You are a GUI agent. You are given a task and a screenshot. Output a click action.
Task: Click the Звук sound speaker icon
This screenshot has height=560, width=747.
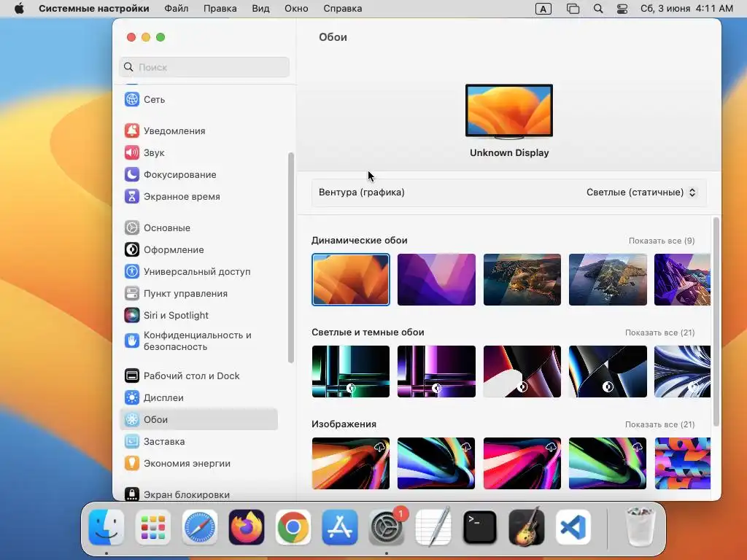[132, 153]
